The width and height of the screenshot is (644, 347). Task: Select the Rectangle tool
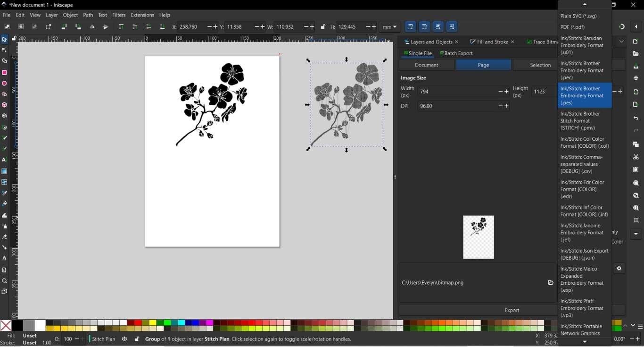4,73
